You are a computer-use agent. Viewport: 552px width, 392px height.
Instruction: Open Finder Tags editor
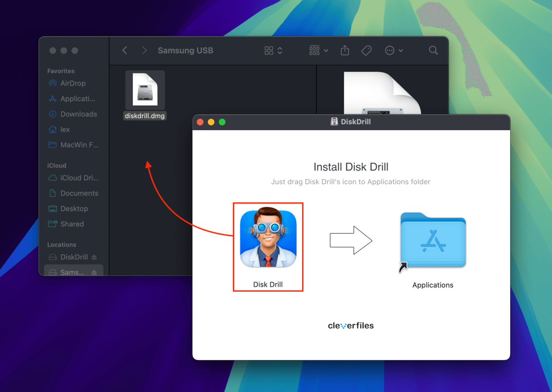click(367, 51)
